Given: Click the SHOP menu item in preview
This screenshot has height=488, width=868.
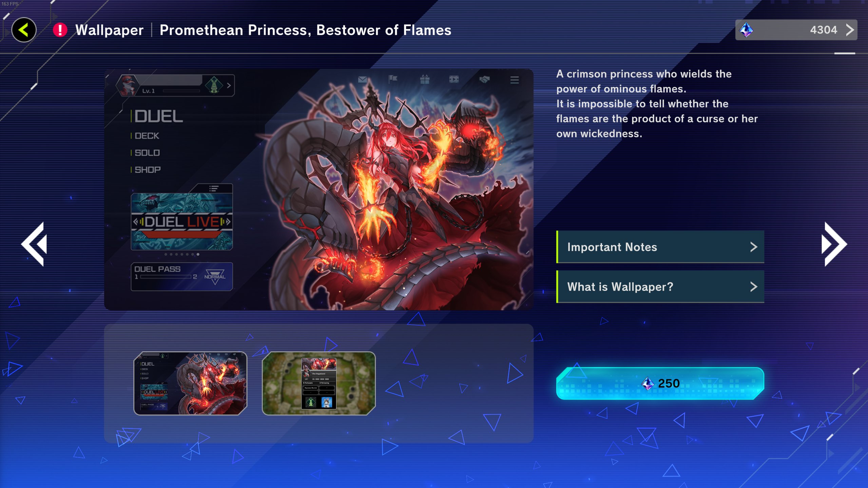Looking at the screenshot, I should tap(147, 170).
